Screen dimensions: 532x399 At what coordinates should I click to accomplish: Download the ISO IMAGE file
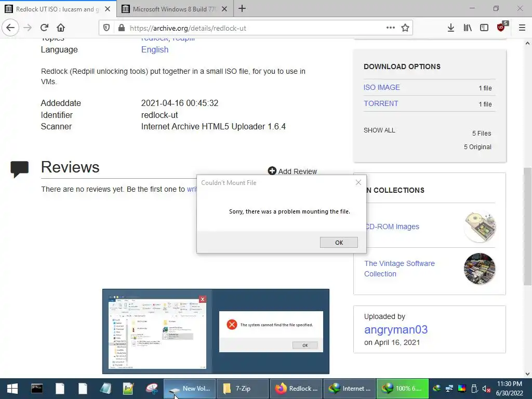[x=382, y=87]
